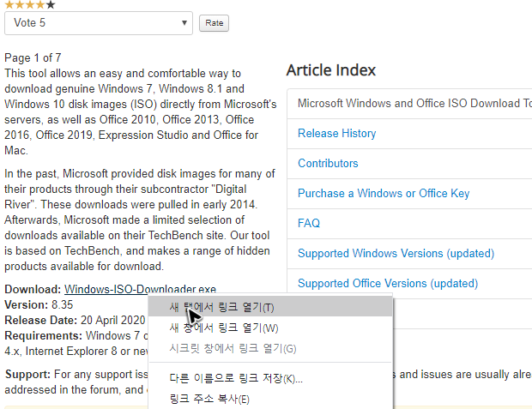Image resolution: width=532 pixels, height=409 pixels.
Task: Choose 새 창에서 링크 열기(W) menu entry
Action: coord(270,328)
